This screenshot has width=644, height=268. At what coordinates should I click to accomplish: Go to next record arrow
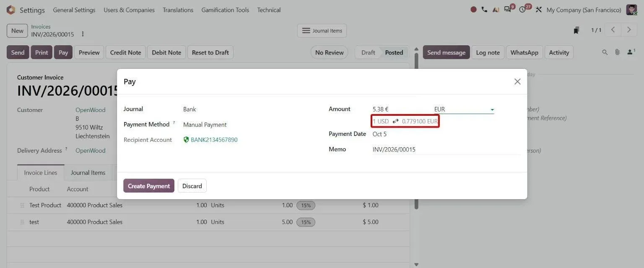(628, 30)
